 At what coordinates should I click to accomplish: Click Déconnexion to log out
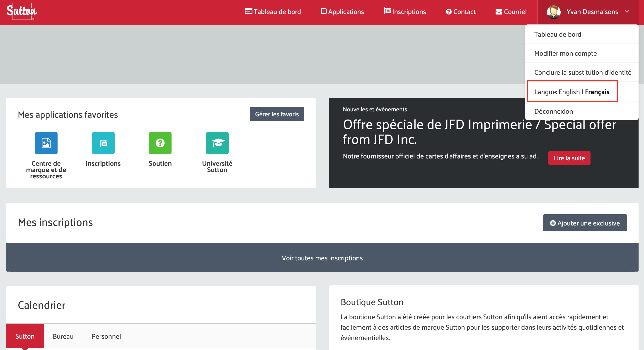click(x=582, y=111)
